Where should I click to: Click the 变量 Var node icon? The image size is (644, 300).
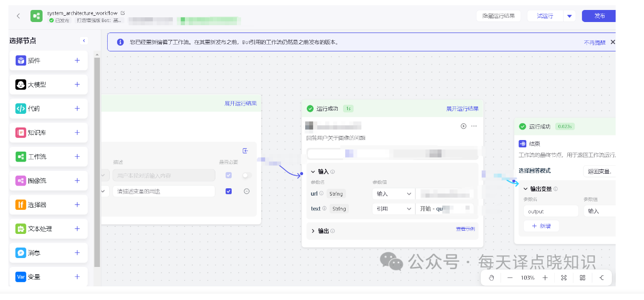[20, 277]
